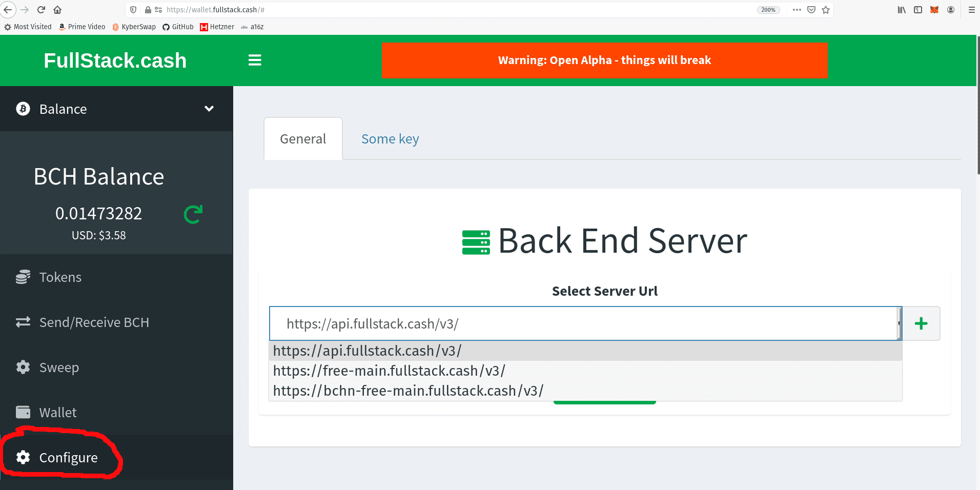The width and height of the screenshot is (980, 490).
Task: Click the green plus add server button
Action: coord(921,323)
